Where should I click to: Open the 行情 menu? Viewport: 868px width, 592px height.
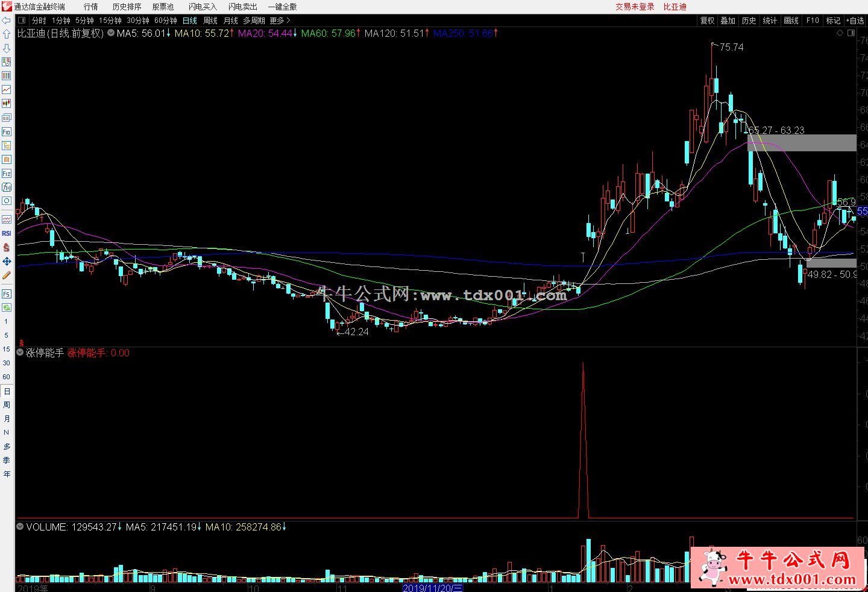(x=91, y=7)
